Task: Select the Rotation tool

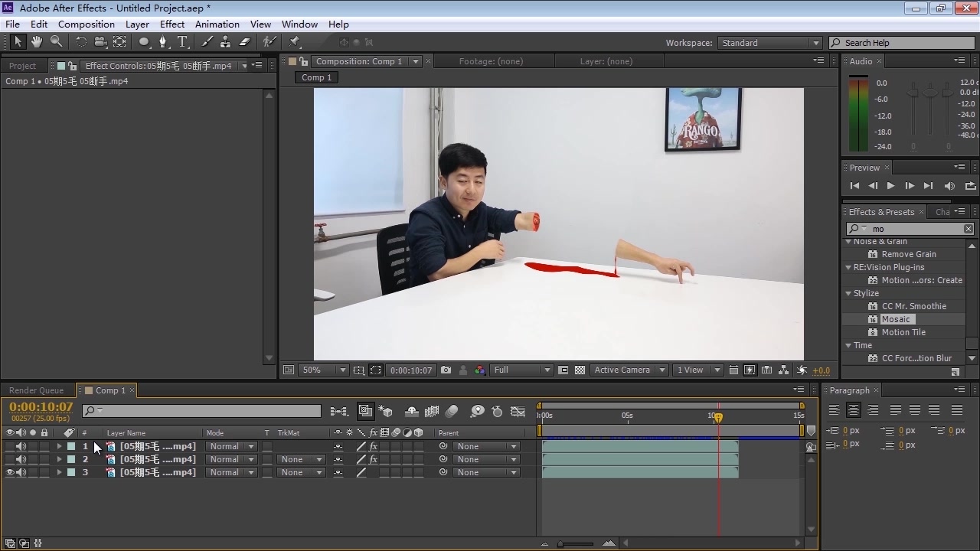Action: click(x=80, y=42)
